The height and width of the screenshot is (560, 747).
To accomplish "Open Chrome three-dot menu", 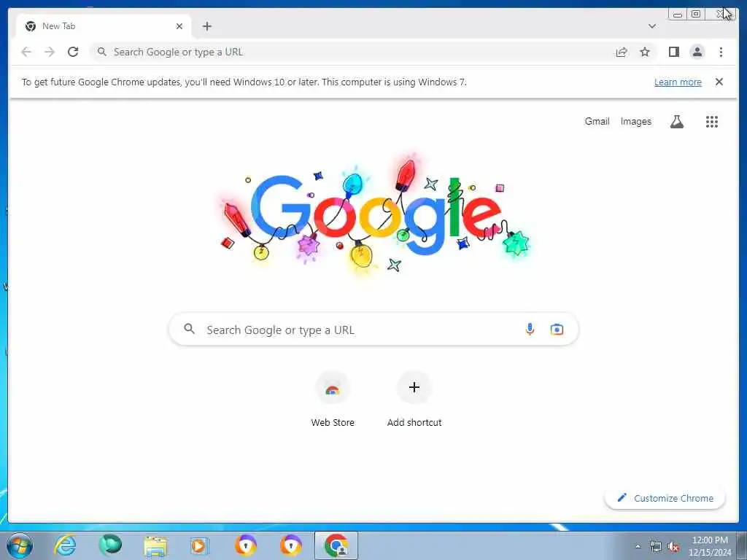I will click(x=721, y=52).
